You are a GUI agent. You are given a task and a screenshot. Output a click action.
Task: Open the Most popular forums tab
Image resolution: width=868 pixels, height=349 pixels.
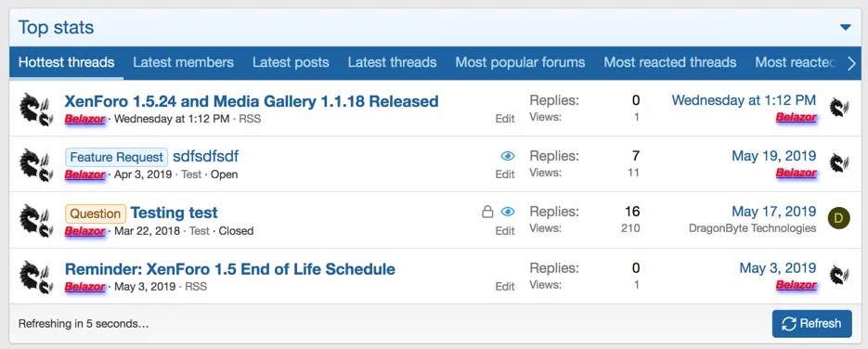(521, 62)
